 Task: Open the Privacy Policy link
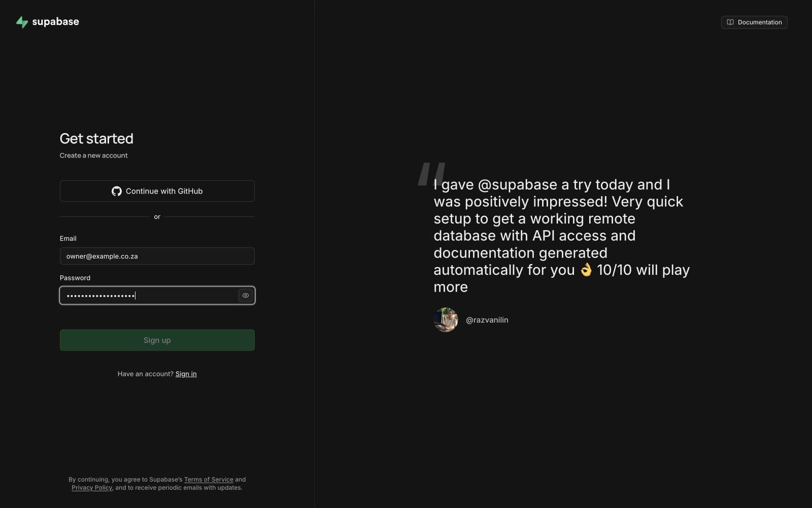(x=92, y=488)
